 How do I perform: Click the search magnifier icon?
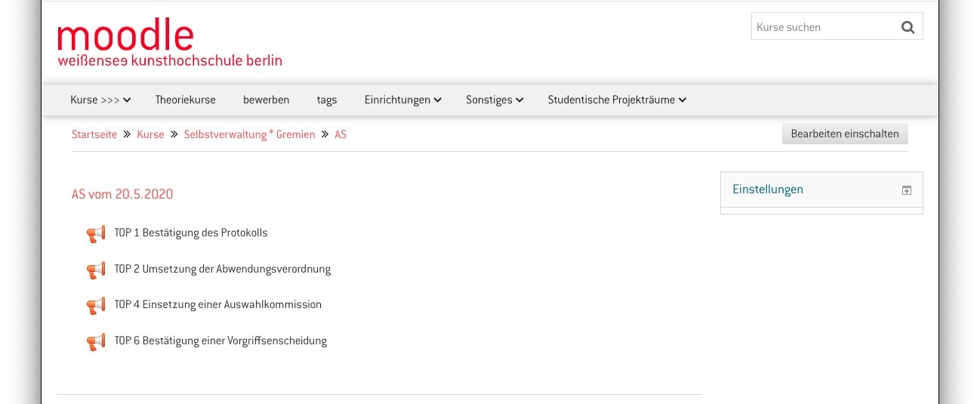click(908, 27)
